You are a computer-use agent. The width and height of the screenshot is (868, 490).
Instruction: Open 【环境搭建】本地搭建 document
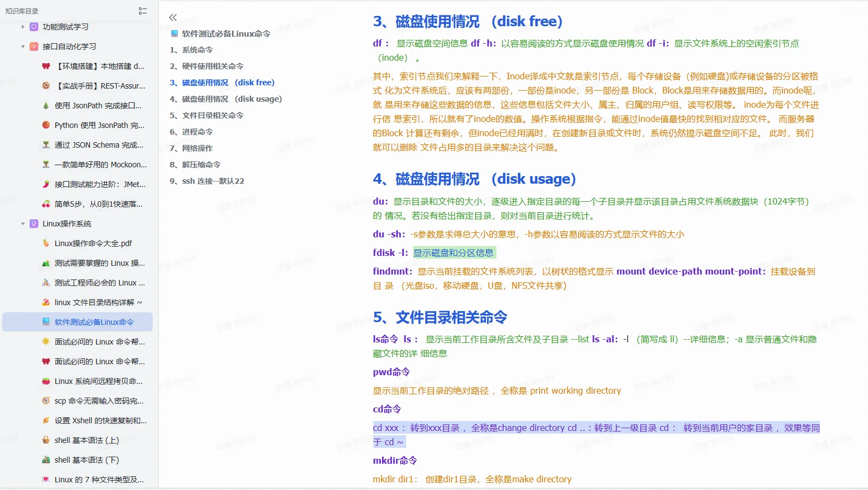pyautogui.click(x=100, y=66)
